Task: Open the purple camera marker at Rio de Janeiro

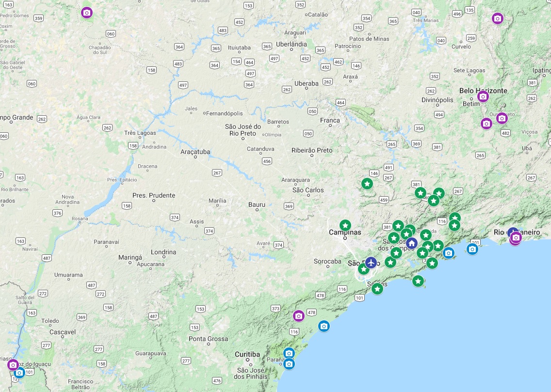Action: click(516, 237)
